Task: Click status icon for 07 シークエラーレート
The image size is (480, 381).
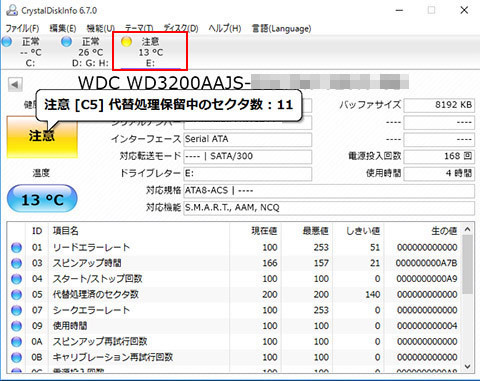Action: [x=16, y=310]
